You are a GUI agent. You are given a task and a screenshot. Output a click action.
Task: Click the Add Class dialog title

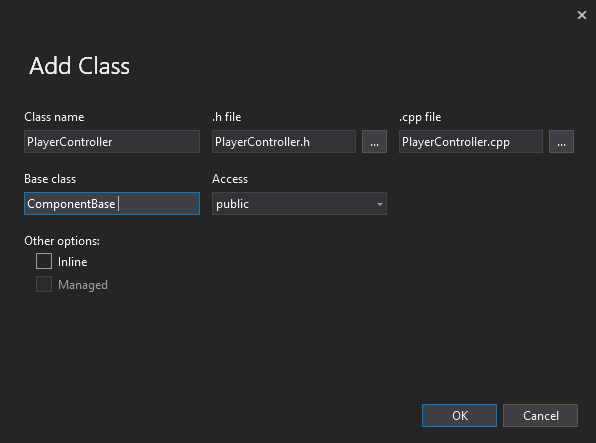point(79,66)
